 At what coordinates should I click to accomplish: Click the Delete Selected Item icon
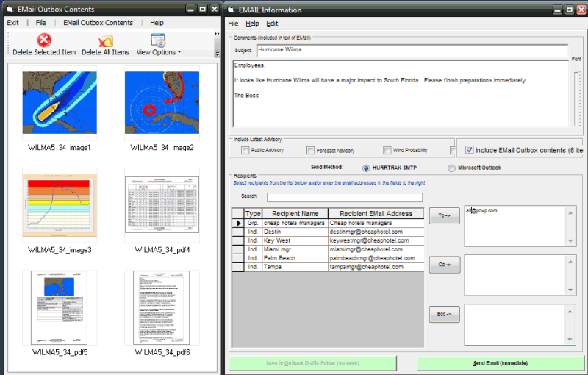point(44,40)
